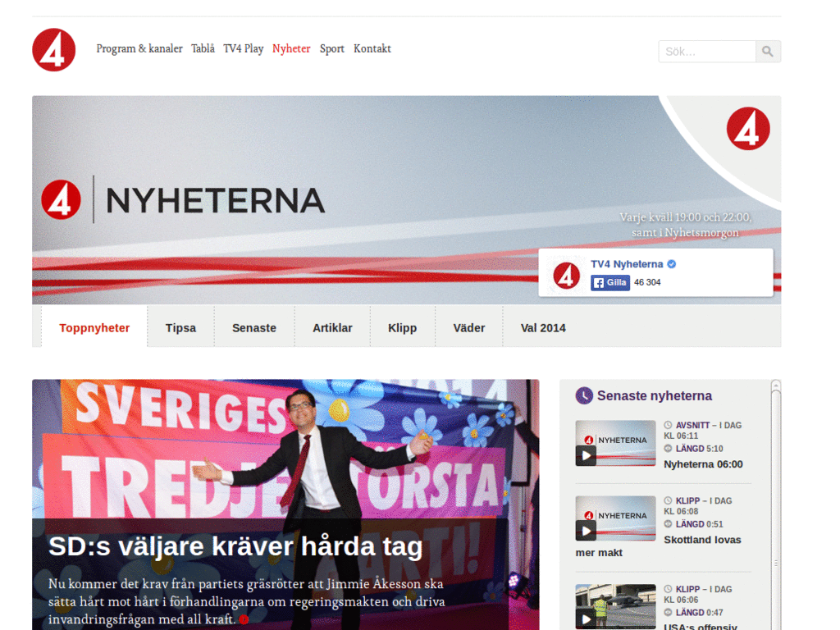The image size is (840, 630).
Task: Click the TV4 Nyheterna Facebook profile logo
Action: pos(566,276)
